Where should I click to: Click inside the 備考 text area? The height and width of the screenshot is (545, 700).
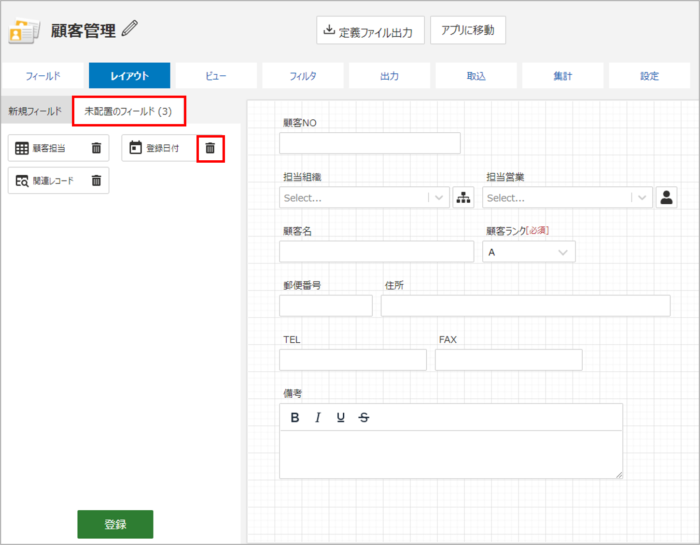(451, 454)
